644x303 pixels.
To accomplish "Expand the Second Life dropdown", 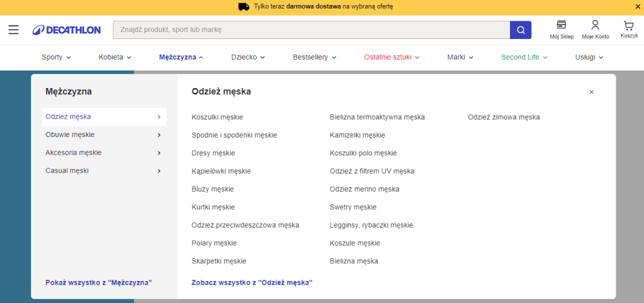I will coord(524,57).
